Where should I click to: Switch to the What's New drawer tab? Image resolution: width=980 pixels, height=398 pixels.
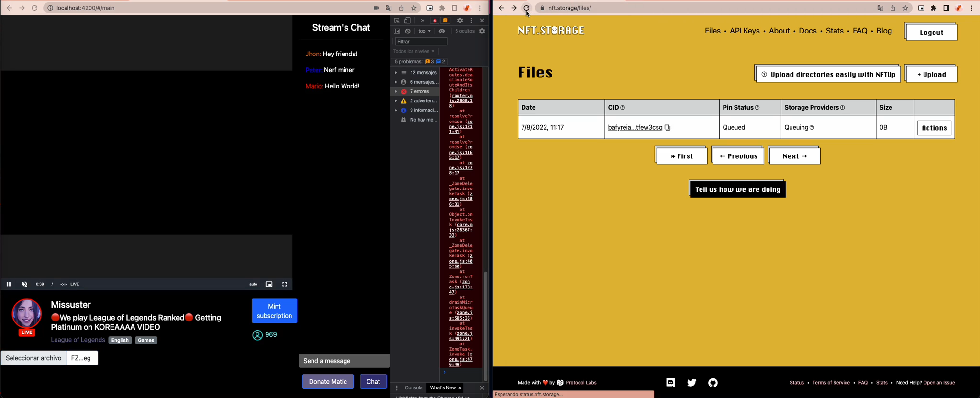pos(442,388)
